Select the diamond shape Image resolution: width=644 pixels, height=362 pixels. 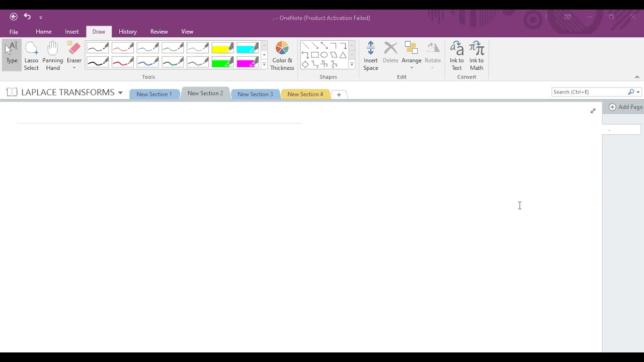tap(305, 64)
